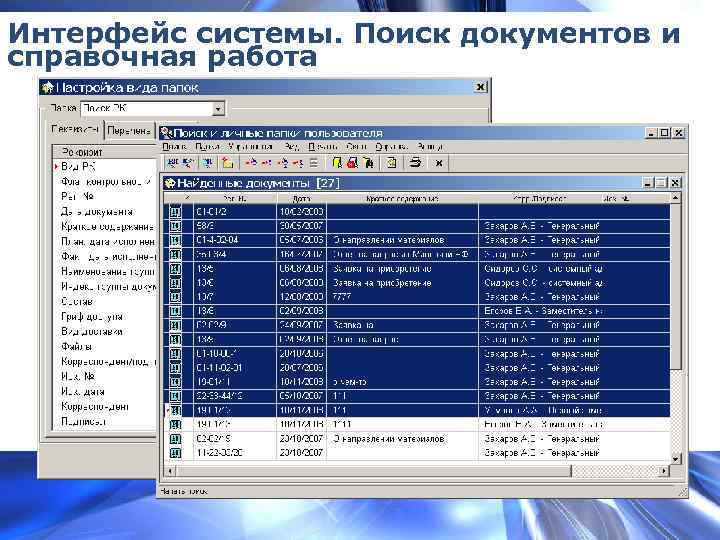Click the Корр./Подписал column header
Viewport: 720px width, 540px height.
pyautogui.click(x=539, y=199)
